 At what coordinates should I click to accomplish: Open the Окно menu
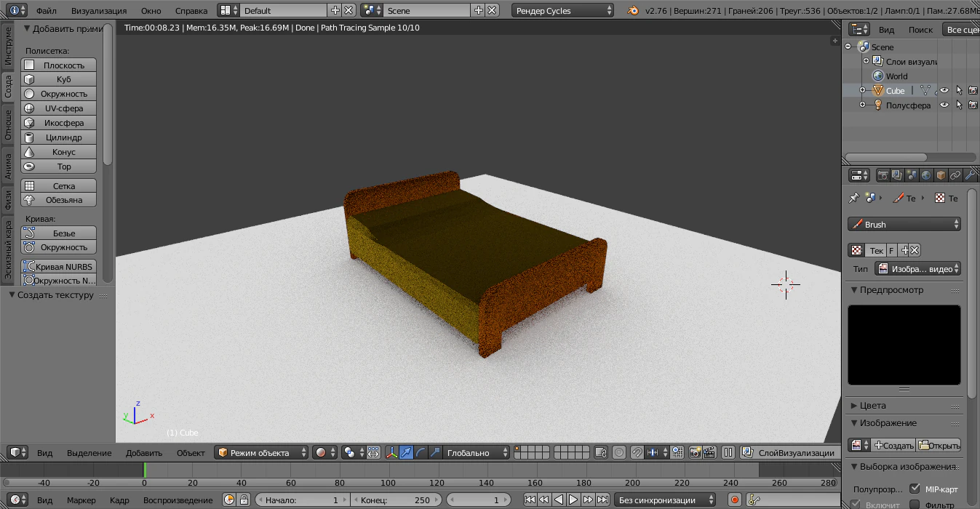[151, 11]
